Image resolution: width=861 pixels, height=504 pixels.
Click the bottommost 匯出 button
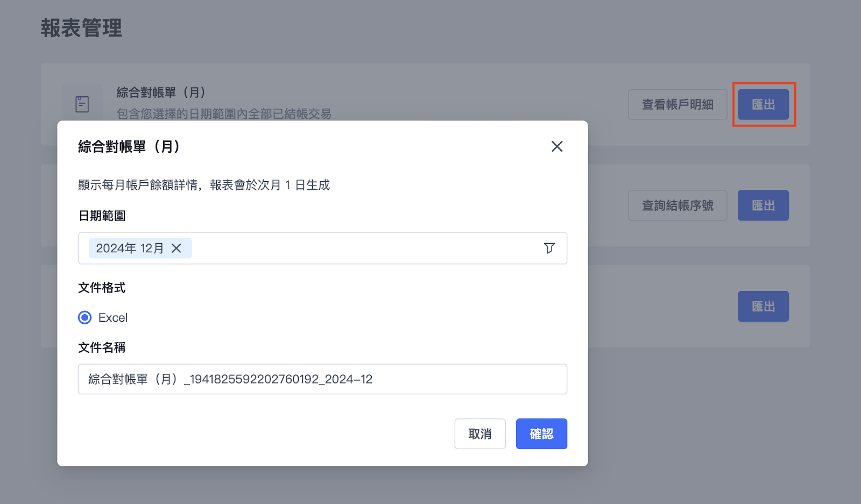tap(763, 307)
